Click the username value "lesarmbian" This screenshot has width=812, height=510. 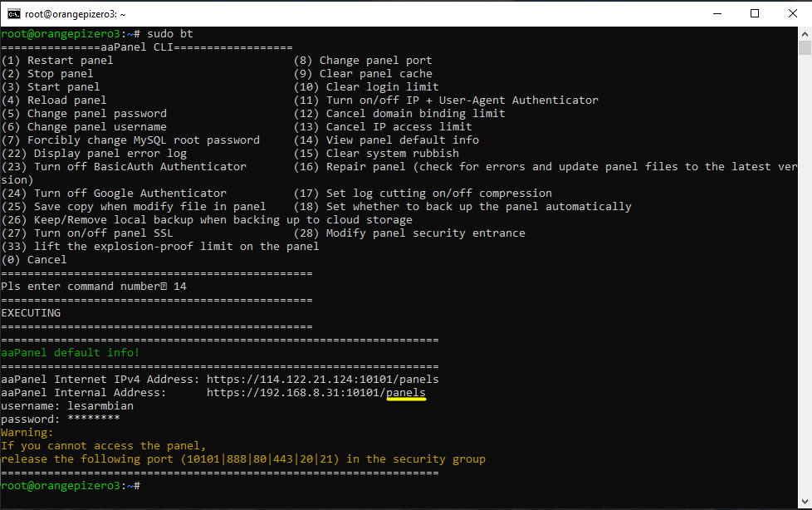pyautogui.click(x=100, y=406)
